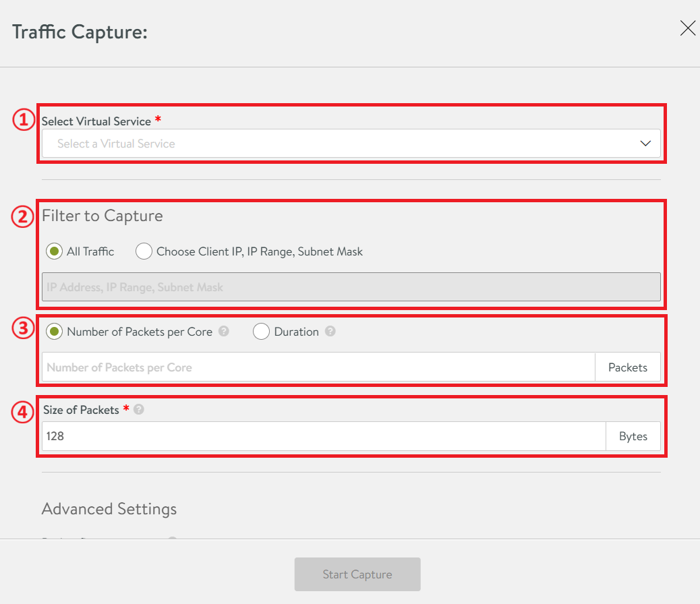The height and width of the screenshot is (604, 700).
Task: Select Number of Packets per Core option
Action: coord(54,332)
